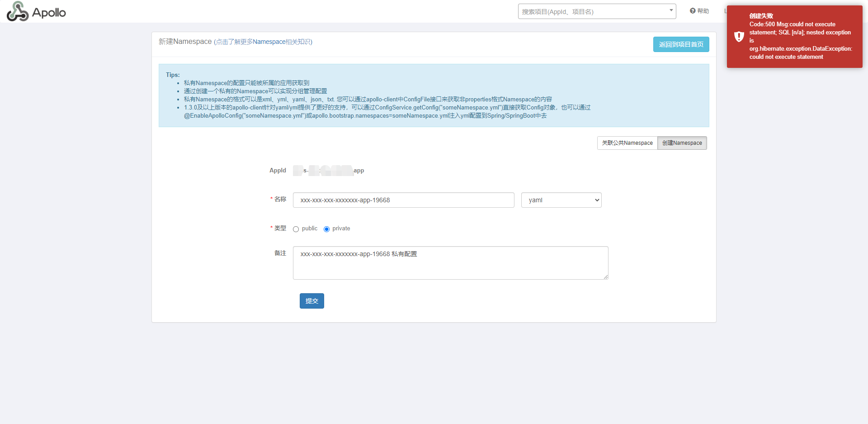Select the public namespace type
This screenshot has height=424, width=868.
tap(296, 229)
